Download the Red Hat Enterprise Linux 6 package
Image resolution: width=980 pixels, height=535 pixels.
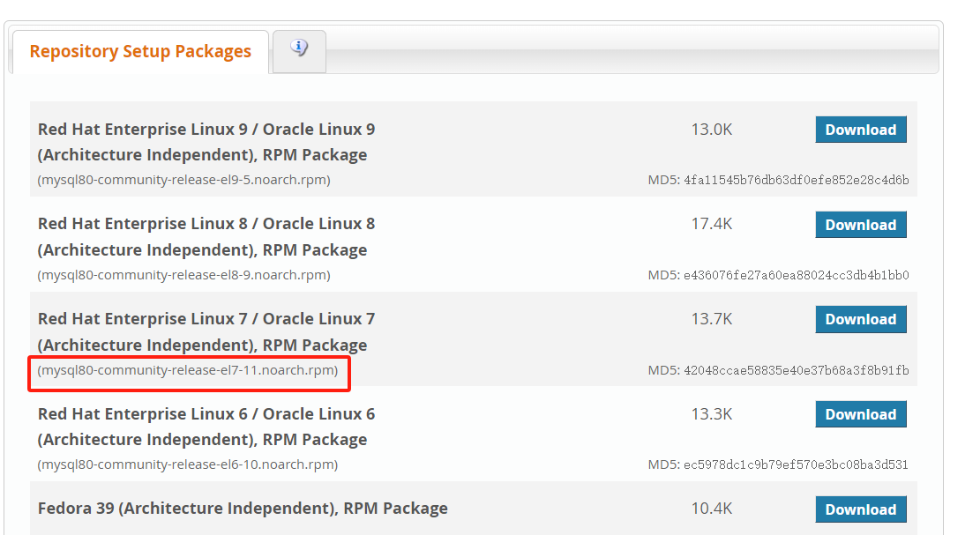coord(860,414)
